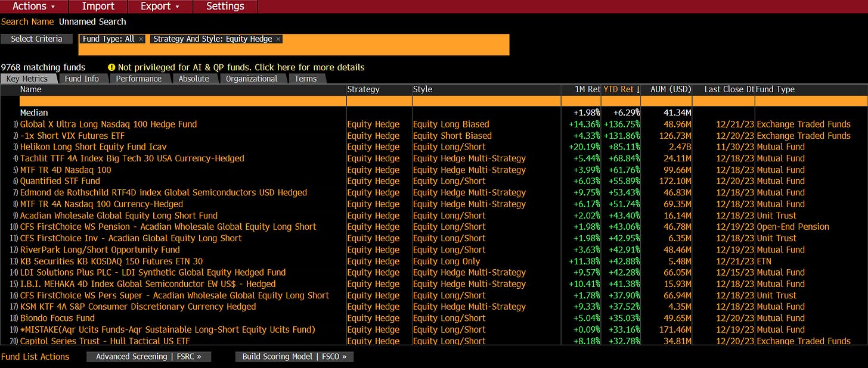Open CFS FirstChoice Inv Acadian Global Equity fund
This screenshot has width=868, height=368.
pyautogui.click(x=131, y=238)
